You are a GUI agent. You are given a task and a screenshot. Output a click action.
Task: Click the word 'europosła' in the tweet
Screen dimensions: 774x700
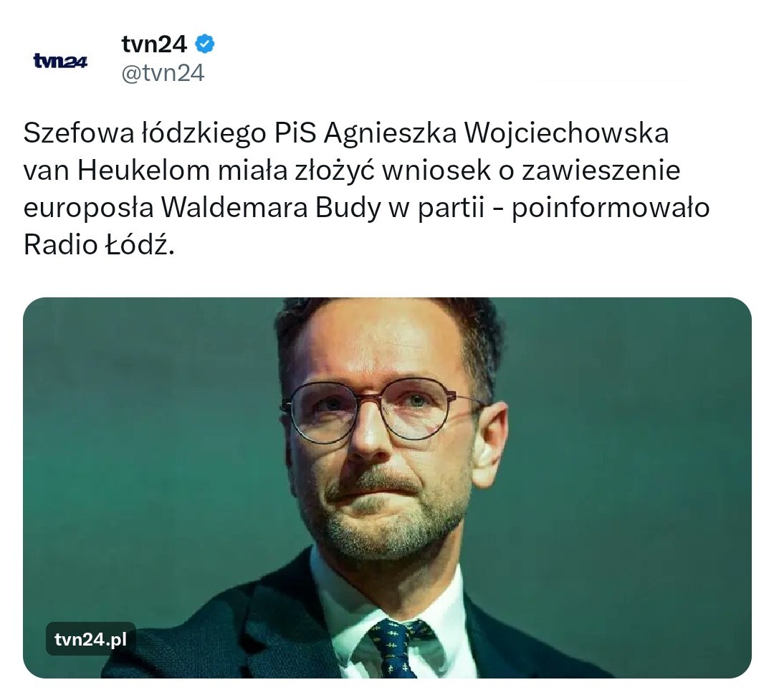pyautogui.click(x=89, y=208)
